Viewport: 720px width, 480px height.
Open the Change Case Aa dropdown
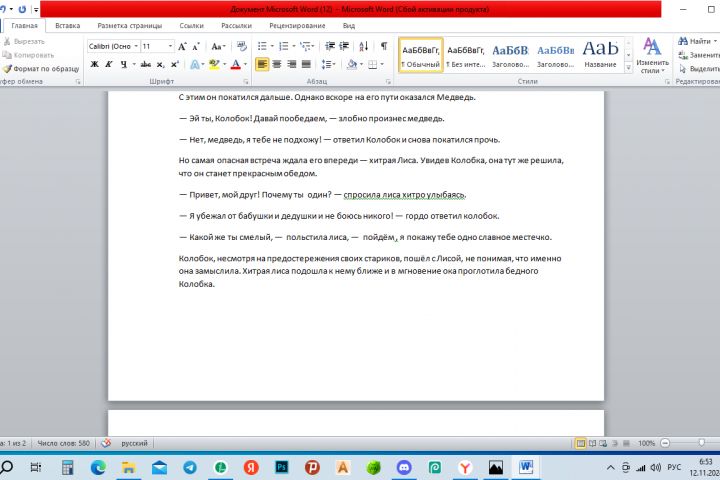point(218,46)
